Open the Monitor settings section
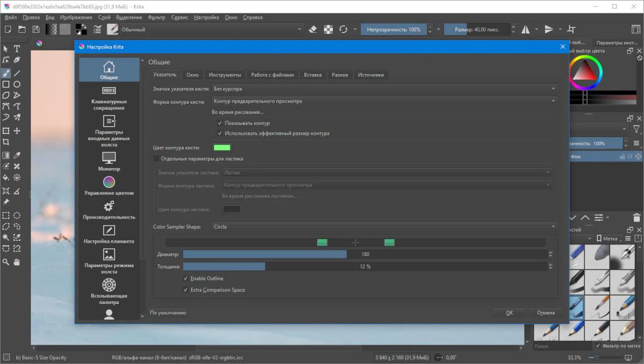Viewport: 644px width, 364px height. tap(109, 161)
